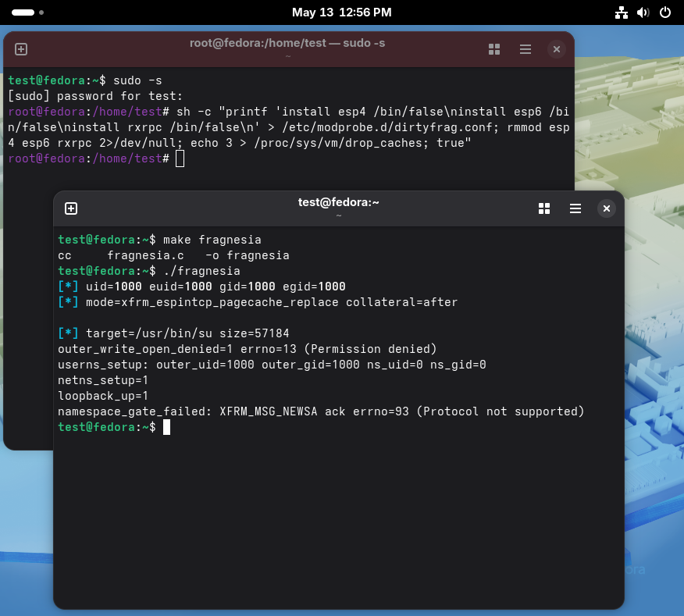Viewport: 684px width, 616px height.
Task: Click the 'netns_setup=1' output line
Action: [x=103, y=380]
